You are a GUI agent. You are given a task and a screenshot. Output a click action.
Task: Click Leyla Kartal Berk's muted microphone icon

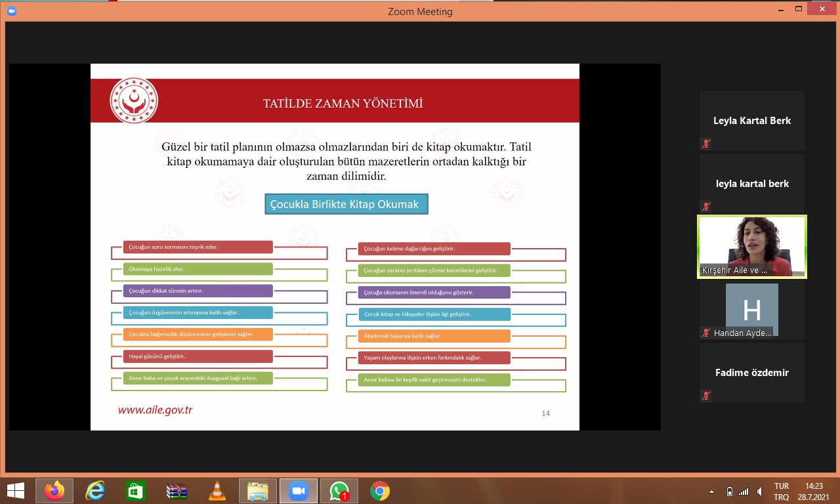tap(706, 144)
